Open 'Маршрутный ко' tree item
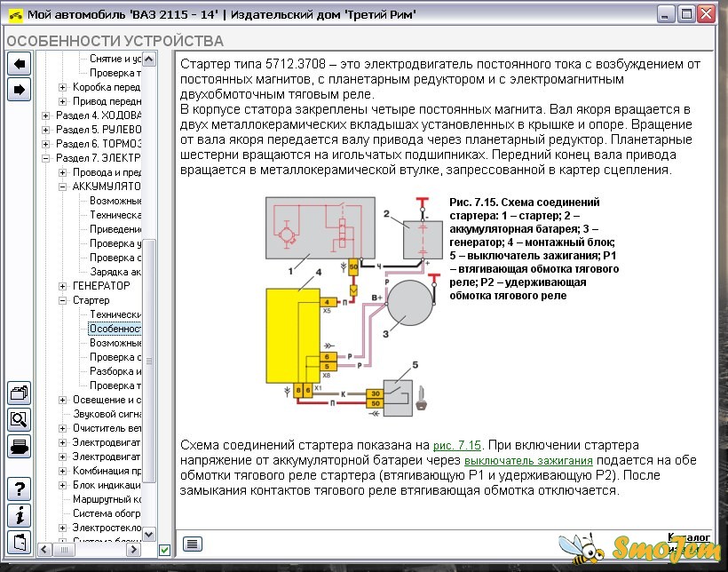 pos(107,499)
